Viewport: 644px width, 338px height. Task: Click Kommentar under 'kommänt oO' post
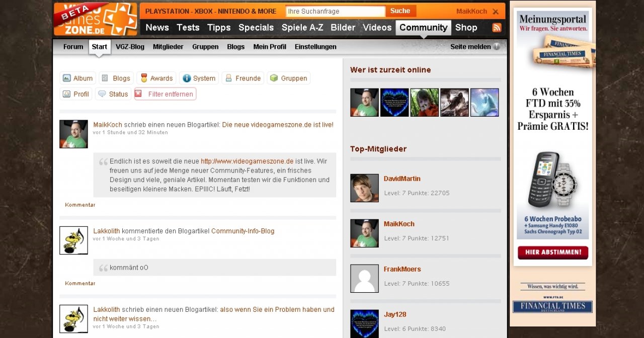coord(80,283)
